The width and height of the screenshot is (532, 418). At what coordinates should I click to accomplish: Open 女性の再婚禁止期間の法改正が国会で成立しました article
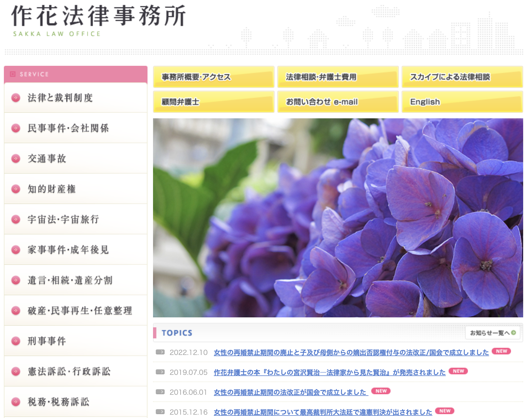[x=291, y=392]
